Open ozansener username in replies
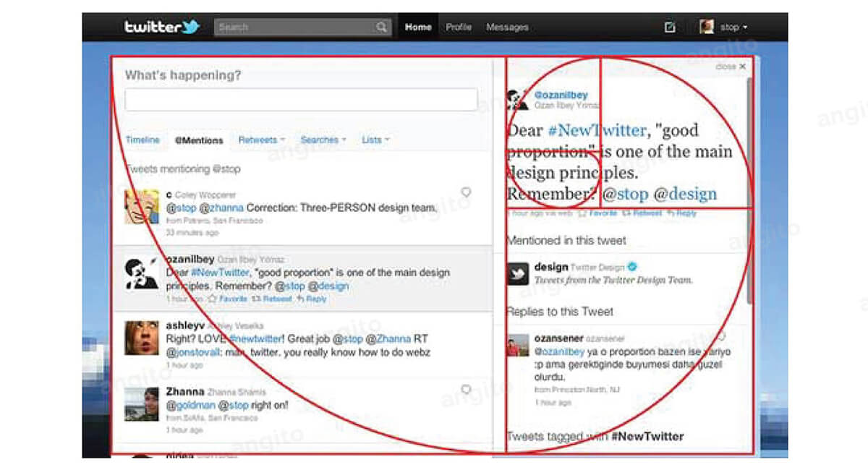The height and width of the screenshot is (470, 868). pyautogui.click(x=558, y=338)
